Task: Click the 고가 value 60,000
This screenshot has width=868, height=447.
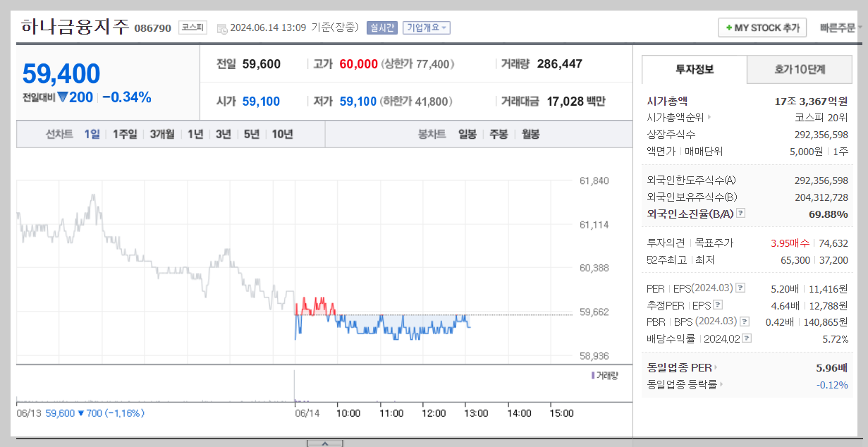Action: [x=358, y=64]
